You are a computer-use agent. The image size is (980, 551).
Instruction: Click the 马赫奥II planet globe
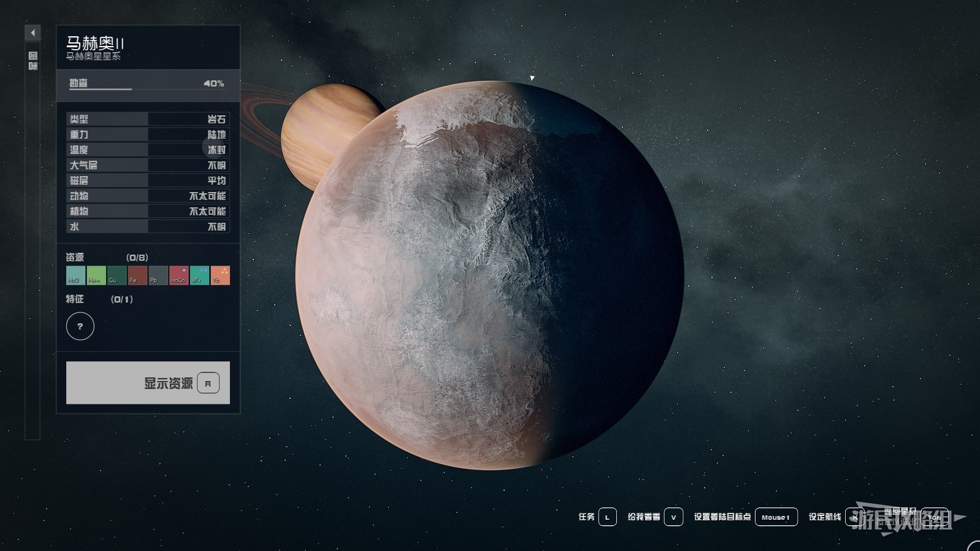click(x=489, y=275)
